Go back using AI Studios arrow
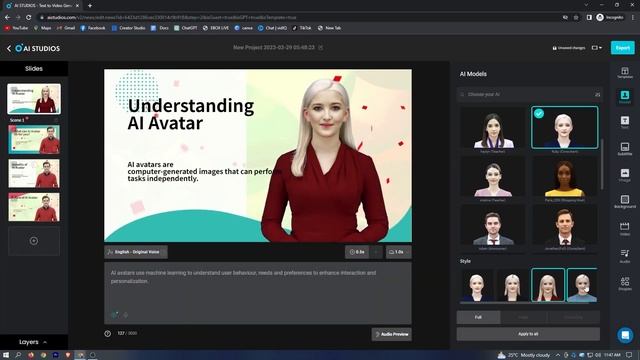Image resolution: width=640 pixels, height=360 pixels. click(9, 48)
